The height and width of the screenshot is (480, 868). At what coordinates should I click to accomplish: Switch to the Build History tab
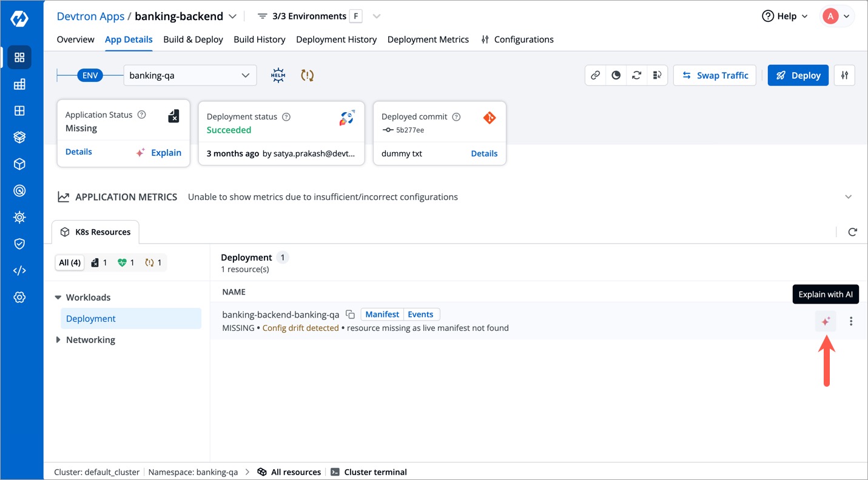[259, 39]
